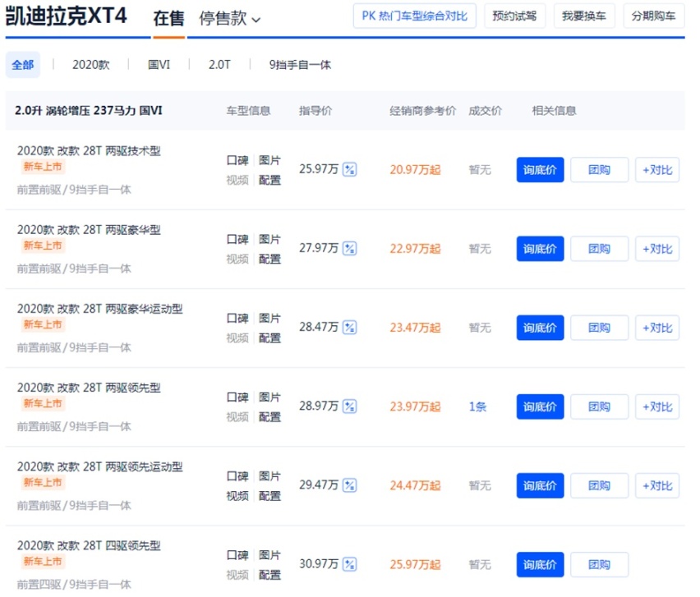Click 询底价 for 两驱领先运动型
This screenshot has width=700, height=597.
coord(540,485)
